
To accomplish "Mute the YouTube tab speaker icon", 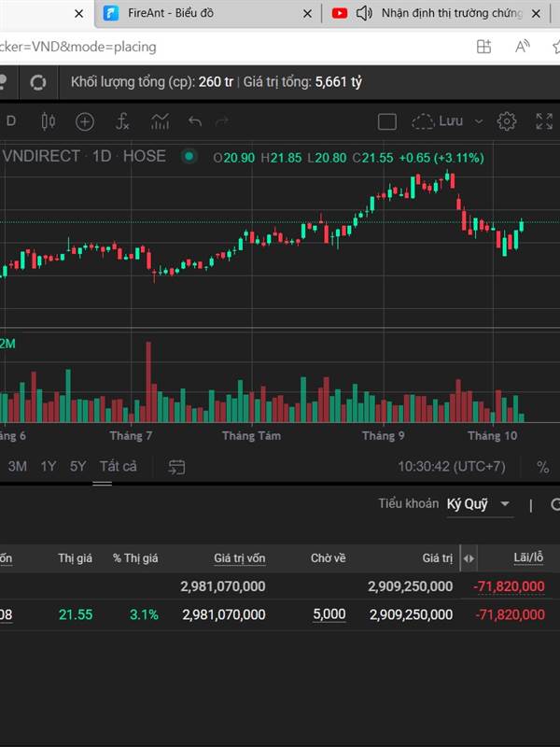I will (364, 13).
